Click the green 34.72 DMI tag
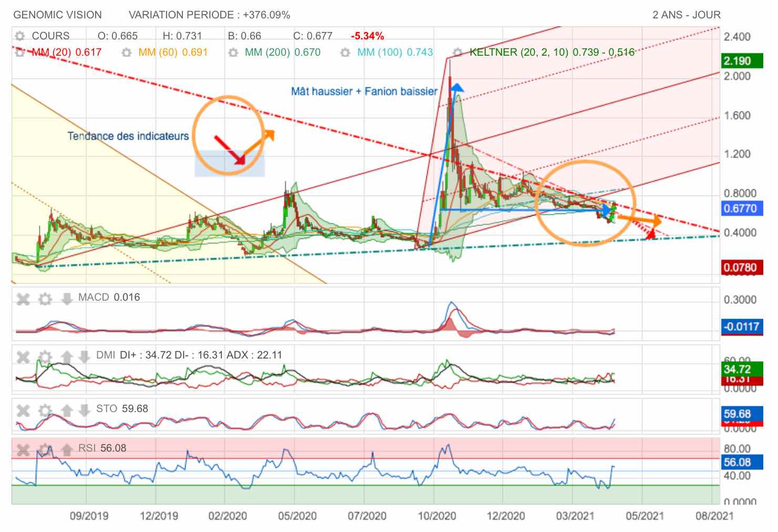The height and width of the screenshot is (532, 778). tap(742, 369)
